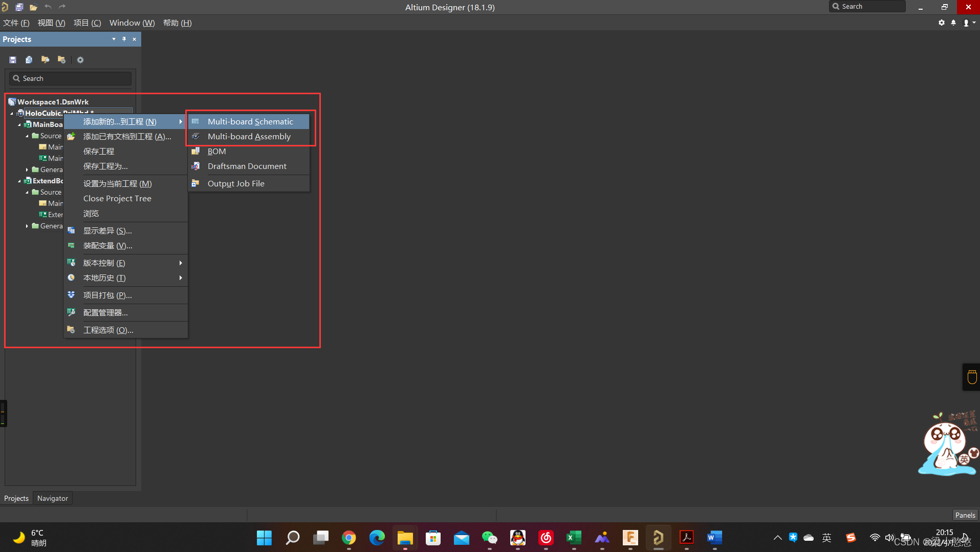Click the save icon in Projects toolbar

point(13,60)
